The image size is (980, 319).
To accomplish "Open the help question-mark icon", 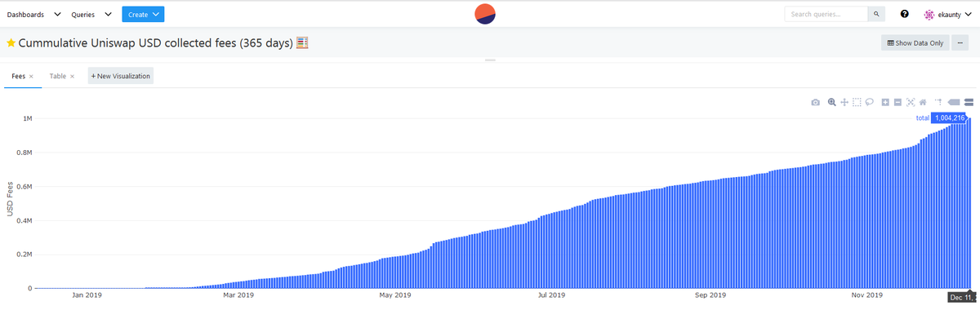I will (x=904, y=14).
